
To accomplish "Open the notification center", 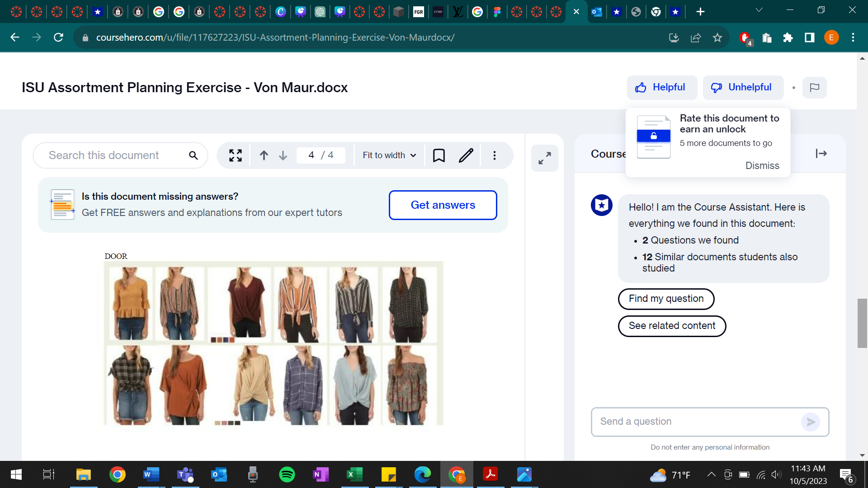I will (846, 475).
